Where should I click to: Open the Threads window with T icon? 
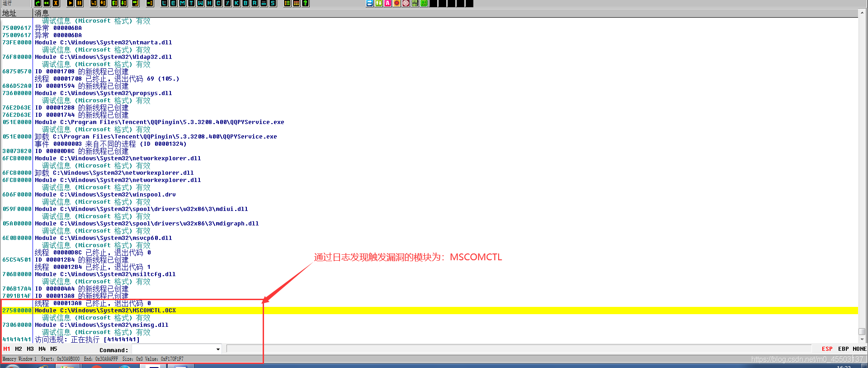pyautogui.click(x=191, y=3)
